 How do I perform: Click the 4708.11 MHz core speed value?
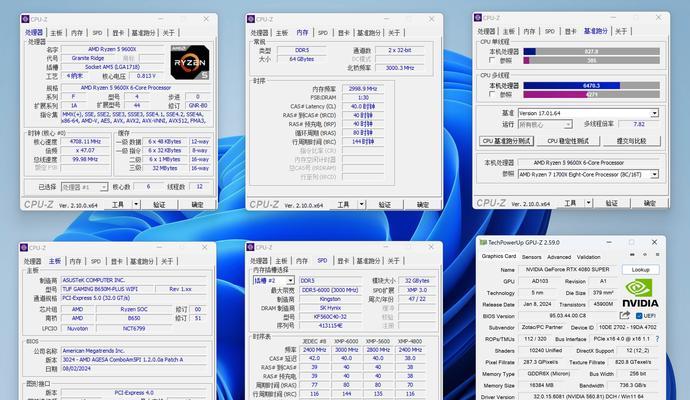[85, 142]
